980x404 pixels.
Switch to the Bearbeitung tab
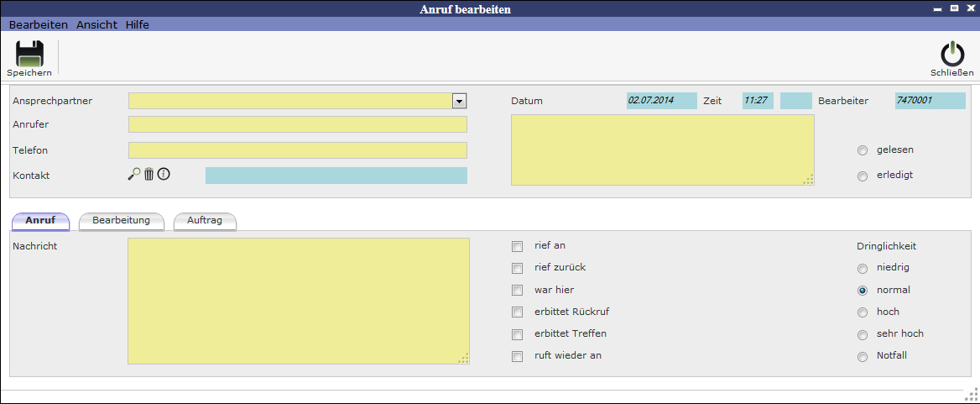(121, 221)
